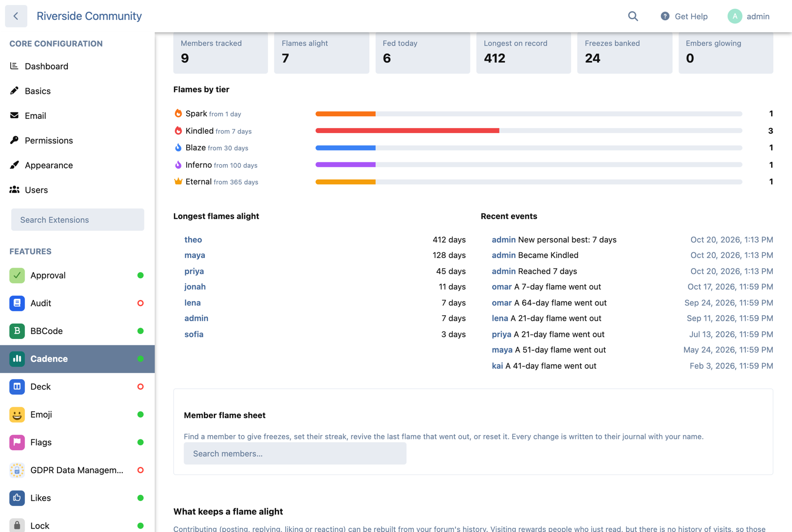Screen dimensions: 792x532
Task: Click the Audit extension icon
Action: (17, 303)
